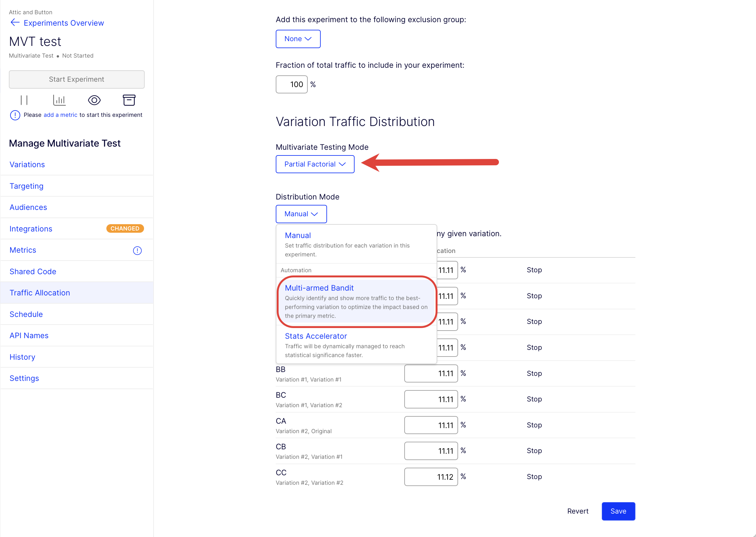Click the BB traffic percentage field
756x537 pixels.
coord(431,373)
